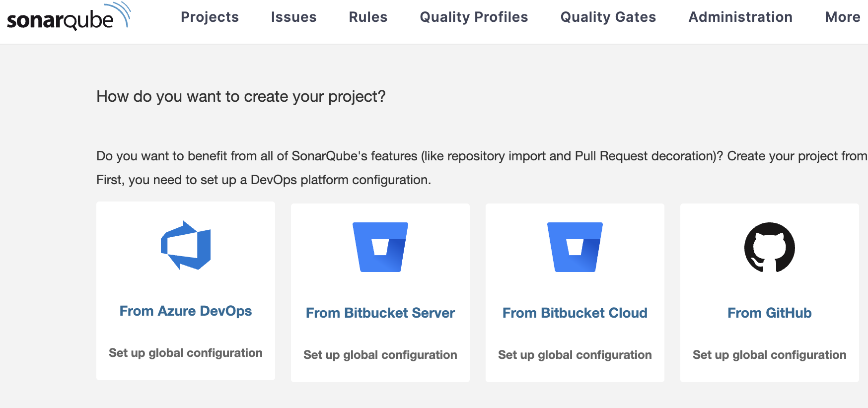Open the Administration menu
Screen dimensions: 868x408
[x=740, y=17]
